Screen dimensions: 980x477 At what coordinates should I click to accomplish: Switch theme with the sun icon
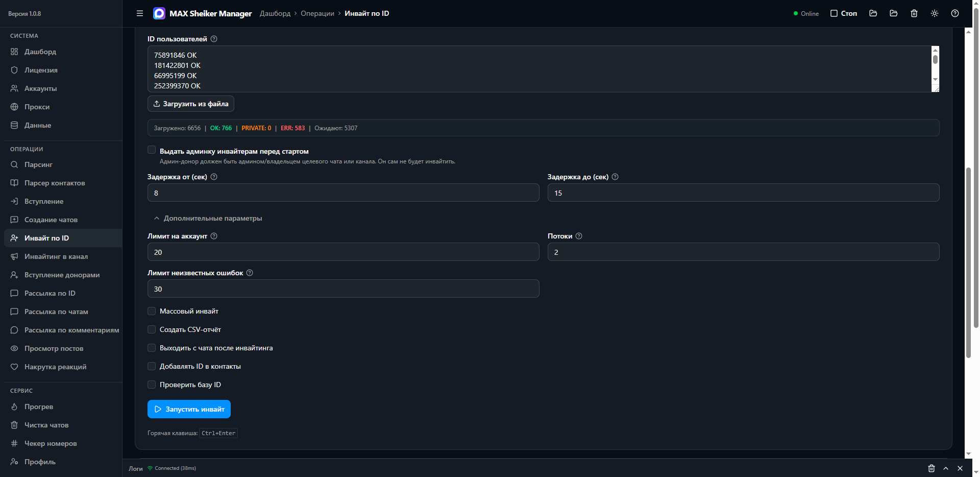point(935,13)
